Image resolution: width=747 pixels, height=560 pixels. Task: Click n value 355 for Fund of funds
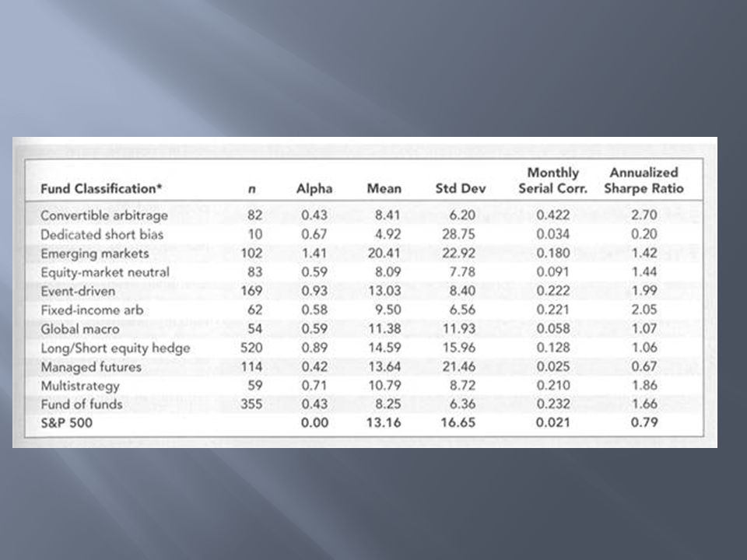[251, 404]
